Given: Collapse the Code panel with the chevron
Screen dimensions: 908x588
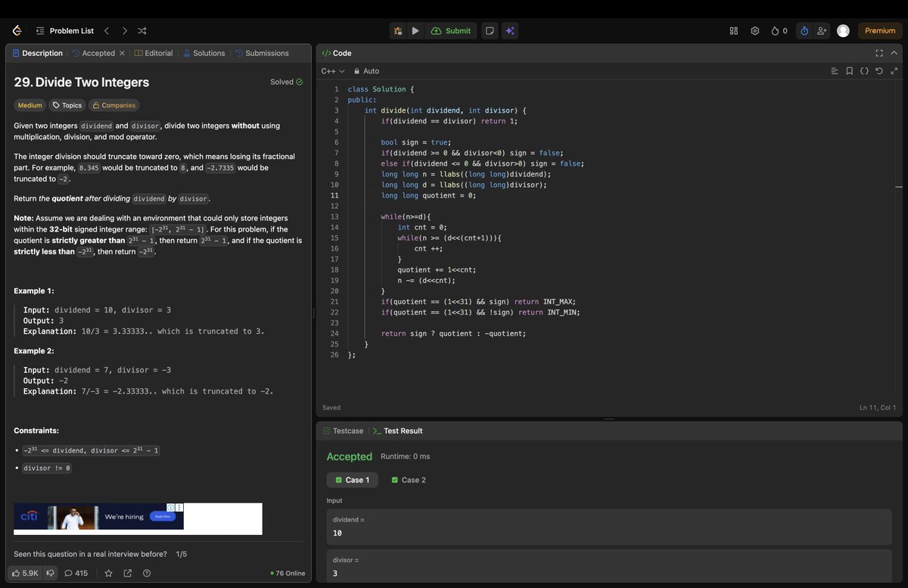Looking at the screenshot, I should click(894, 53).
